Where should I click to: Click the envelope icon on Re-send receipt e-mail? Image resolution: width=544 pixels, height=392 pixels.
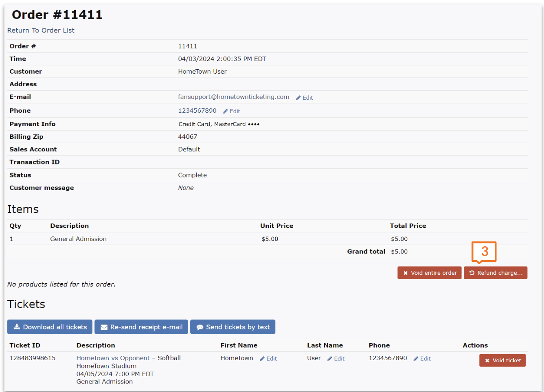[x=104, y=327]
